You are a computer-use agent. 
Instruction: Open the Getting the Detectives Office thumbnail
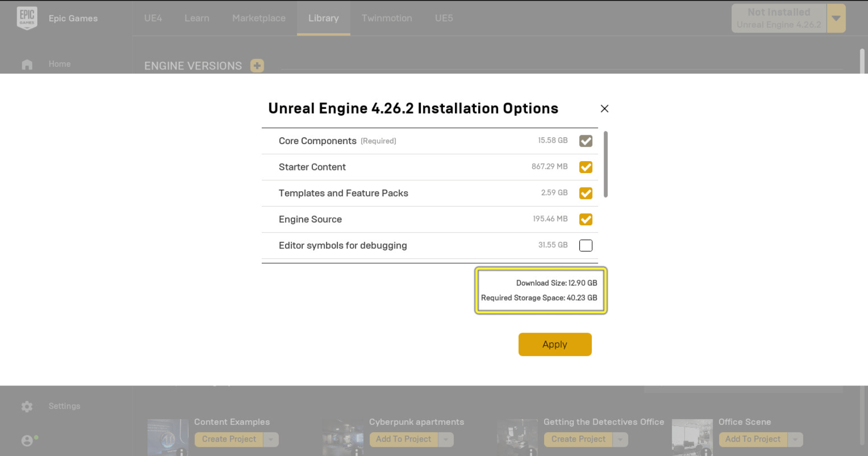click(x=517, y=437)
